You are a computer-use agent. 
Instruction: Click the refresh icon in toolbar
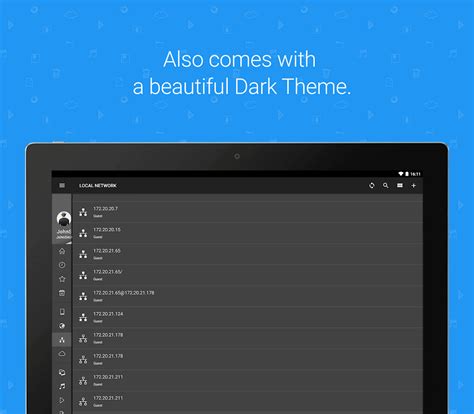point(372,185)
